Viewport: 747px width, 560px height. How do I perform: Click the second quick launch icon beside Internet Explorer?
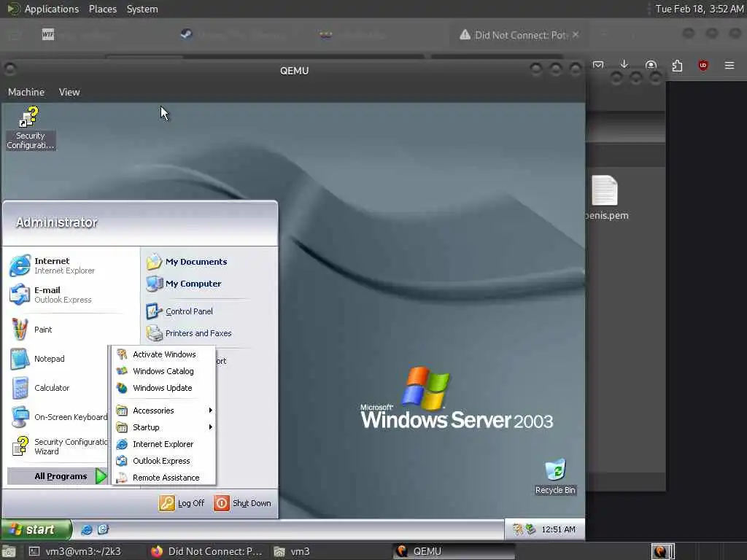click(103, 529)
